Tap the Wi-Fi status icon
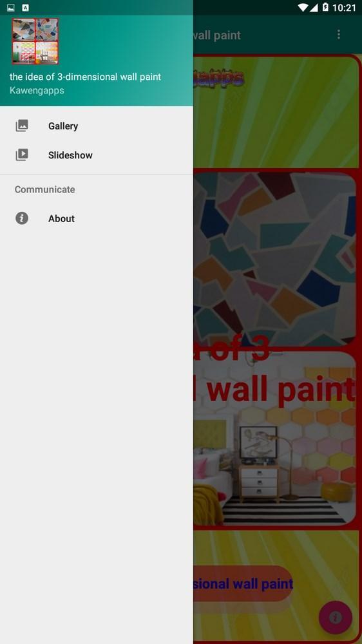The width and height of the screenshot is (362, 644). (303, 7)
